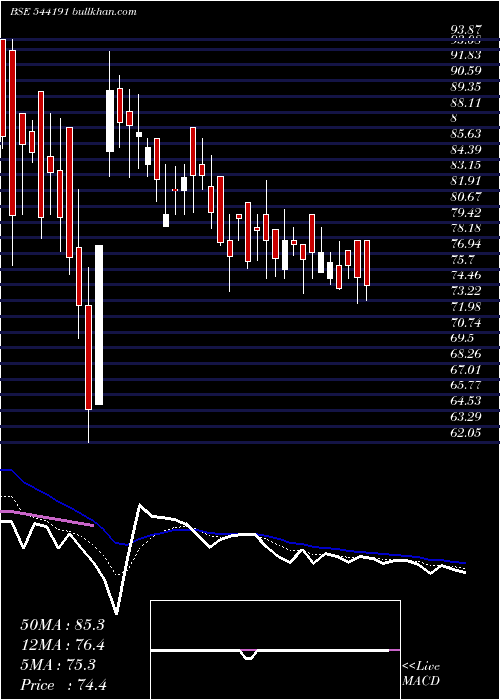Click the 90.59 price axis label
The width and height of the screenshot is (500, 700).
coord(466,71)
